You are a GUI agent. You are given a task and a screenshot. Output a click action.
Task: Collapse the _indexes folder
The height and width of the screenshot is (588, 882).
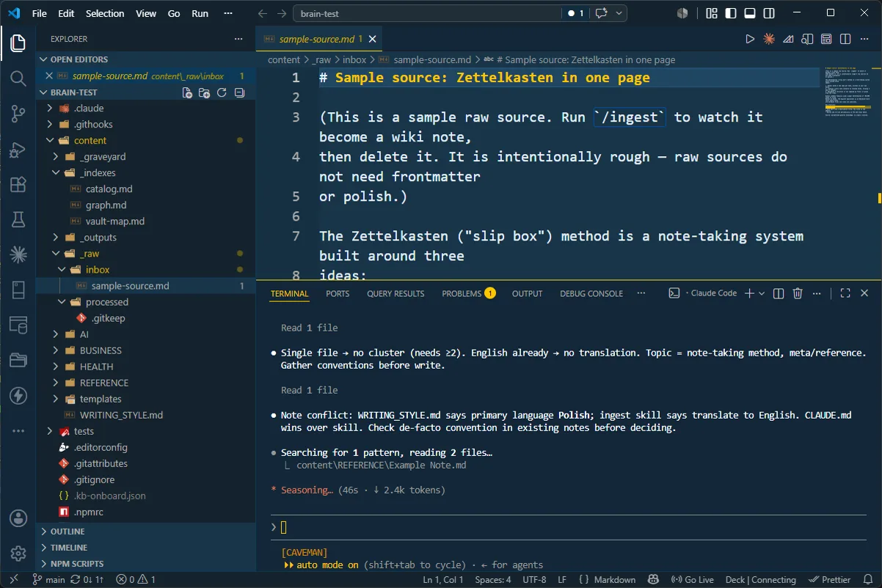point(56,173)
